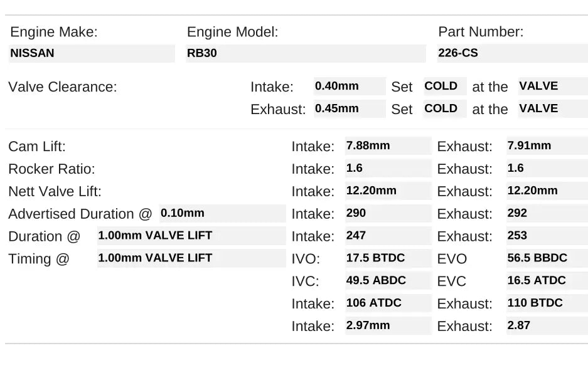This screenshot has height=368, width=588.
Task: Click the EVO field 56.5 BBDC
Action: click(547, 258)
